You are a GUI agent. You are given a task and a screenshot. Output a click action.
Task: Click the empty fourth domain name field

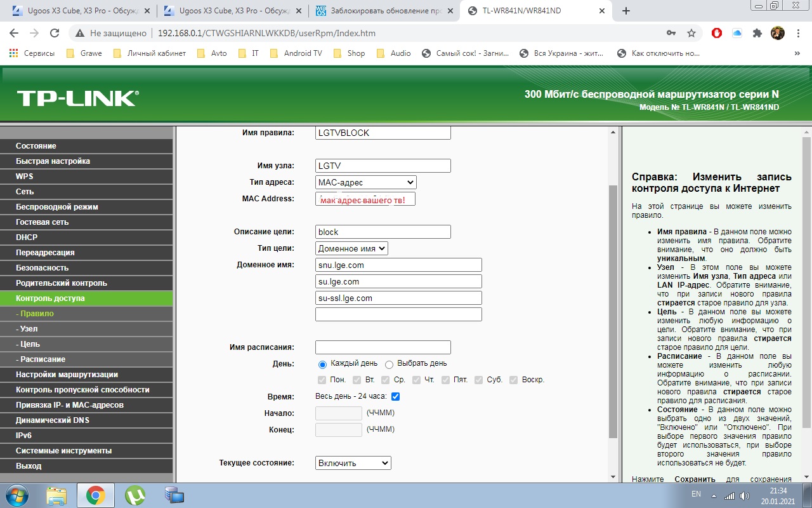pyautogui.click(x=398, y=315)
